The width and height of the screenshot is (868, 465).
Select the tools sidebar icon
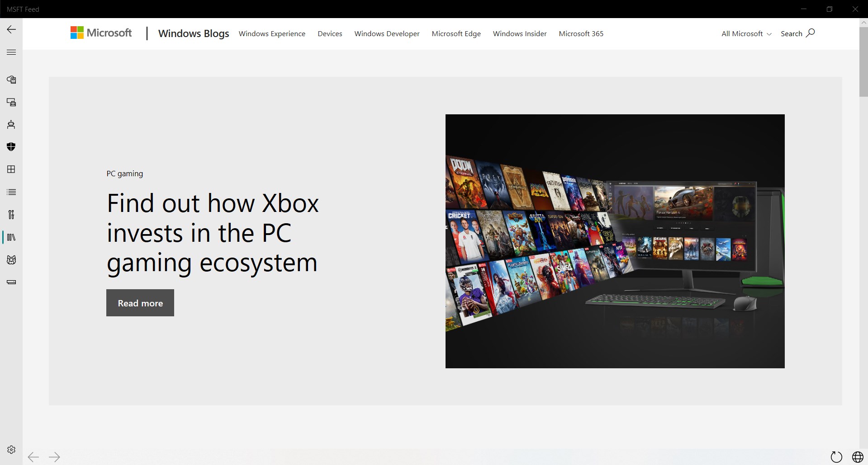coord(11,215)
